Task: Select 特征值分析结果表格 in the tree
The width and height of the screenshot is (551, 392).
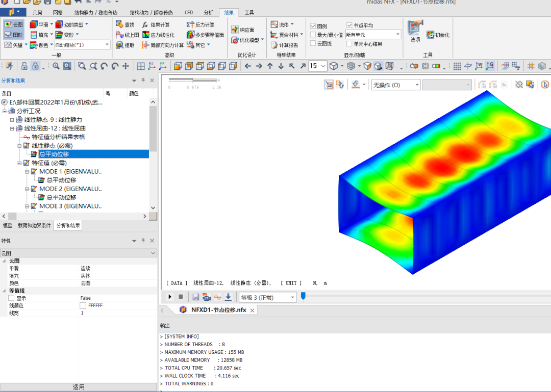Action: pyautogui.click(x=58, y=137)
